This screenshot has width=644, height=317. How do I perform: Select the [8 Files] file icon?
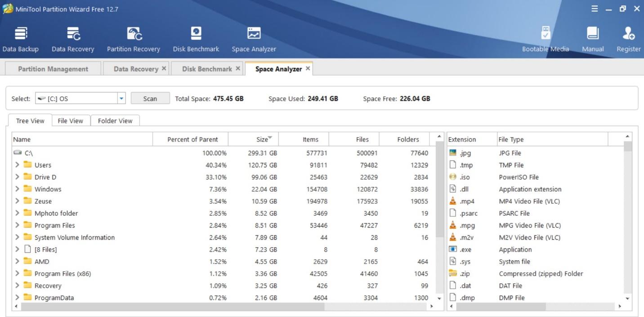pyautogui.click(x=28, y=249)
